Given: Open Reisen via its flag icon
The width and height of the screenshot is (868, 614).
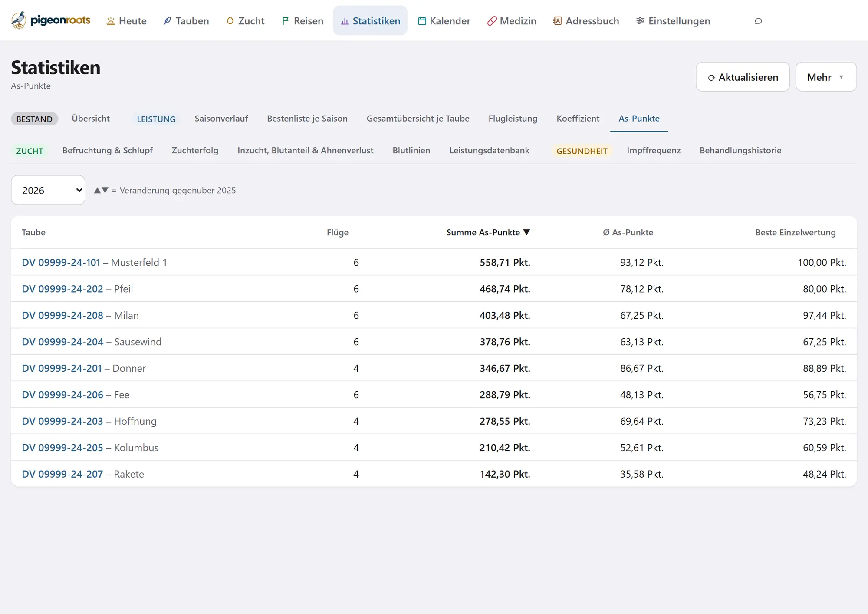Looking at the screenshot, I should [285, 21].
